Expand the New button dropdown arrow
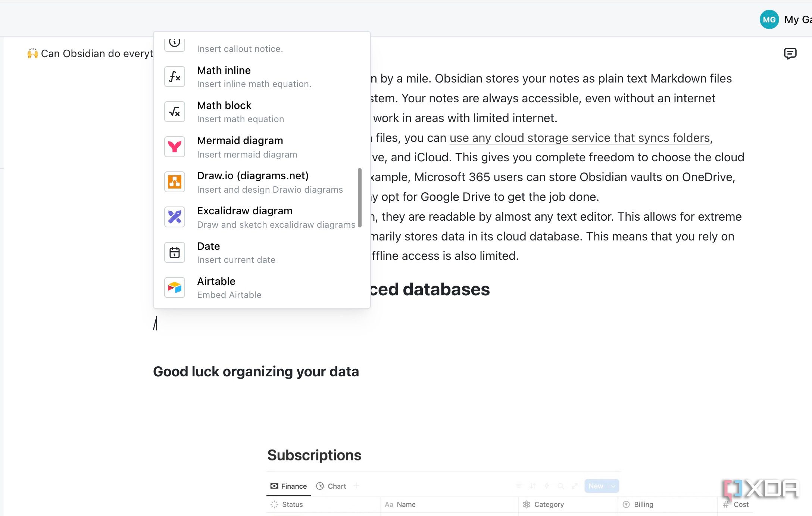Image resolution: width=812 pixels, height=516 pixels. point(613,486)
